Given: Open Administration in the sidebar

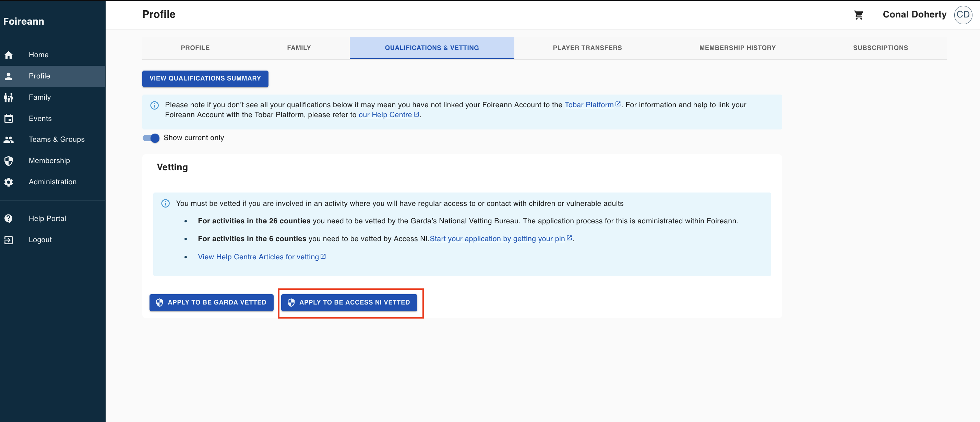Looking at the screenshot, I should (52, 182).
